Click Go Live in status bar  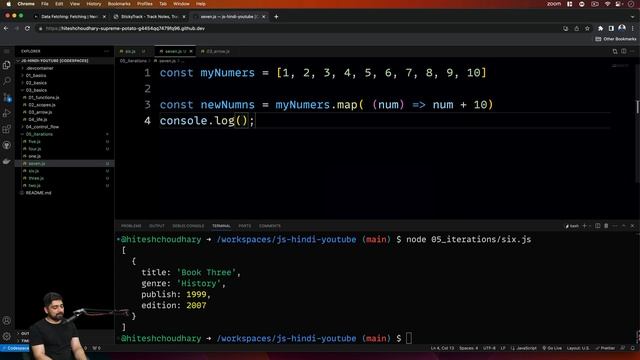(552, 348)
